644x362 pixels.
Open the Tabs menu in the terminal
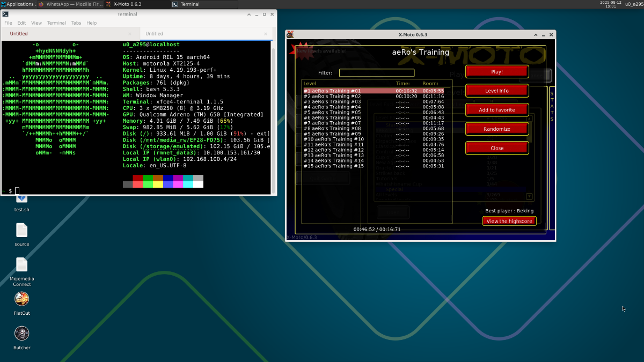(x=76, y=23)
